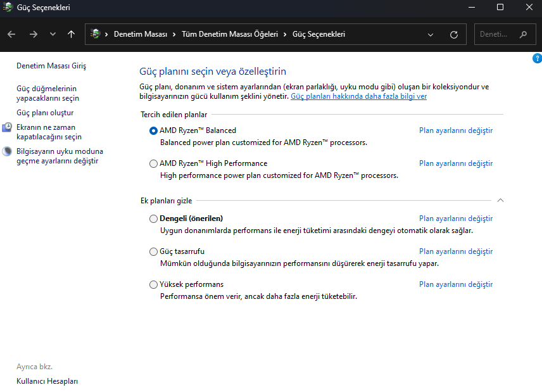Click the sleep moon icon in sidebar

[x=7, y=151]
